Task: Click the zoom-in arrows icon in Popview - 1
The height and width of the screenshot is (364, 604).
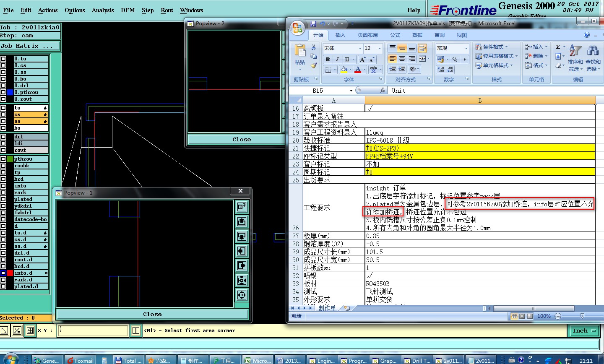Action: tap(242, 280)
